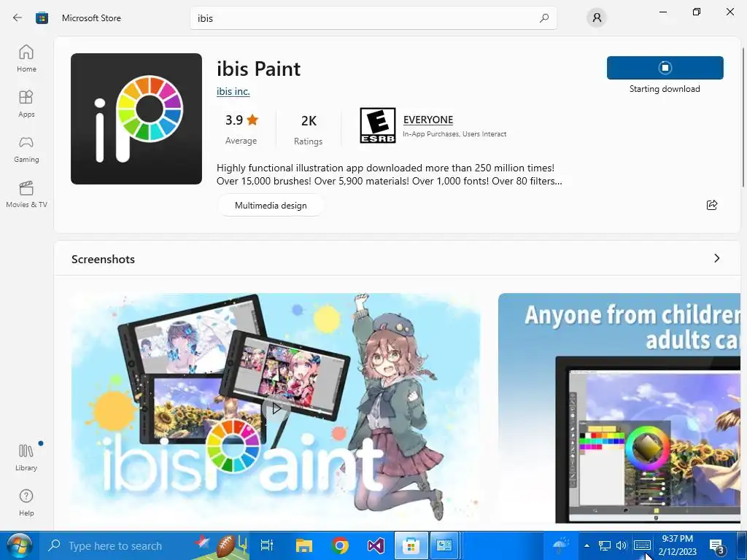Image resolution: width=747 pixels, height=560 pixels.
Task: Click the taskbar app beside Microsoft Store
Action: coord(444,545)
